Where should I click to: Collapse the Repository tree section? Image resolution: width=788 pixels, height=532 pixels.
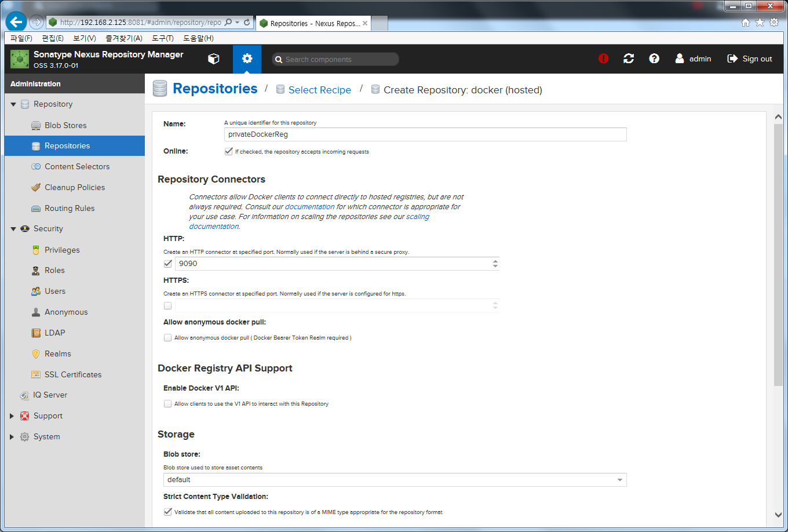click(13, 104)
